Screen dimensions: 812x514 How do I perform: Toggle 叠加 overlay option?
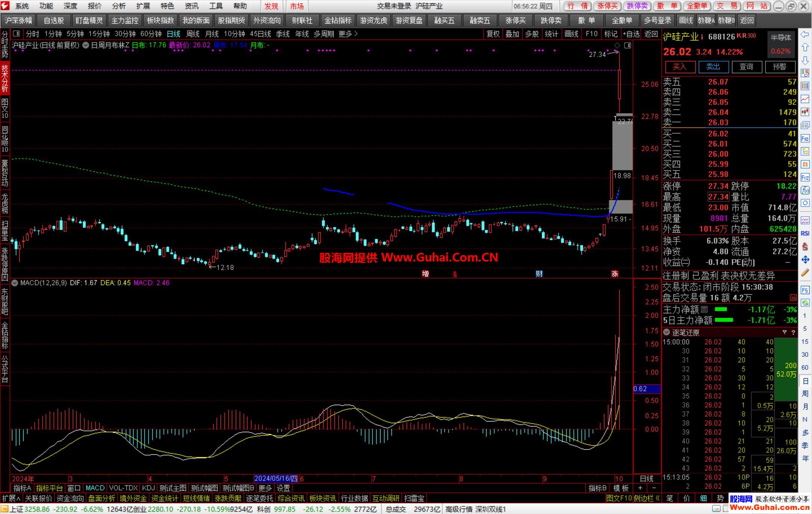[512, 34]
